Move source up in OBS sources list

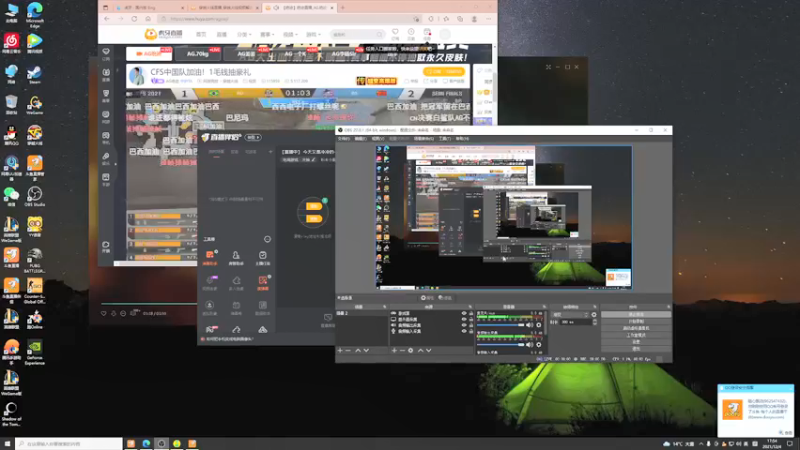coord(420,351)
